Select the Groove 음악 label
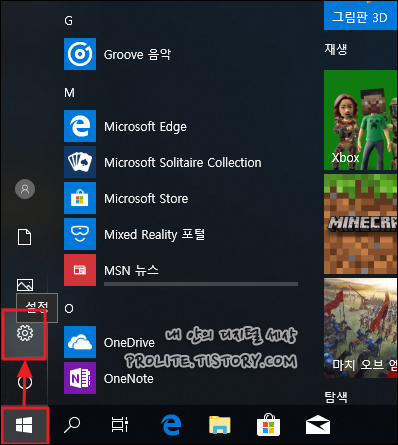Image resolution: width=398 pixels, height=445 pixels. (x=137, y=54)
